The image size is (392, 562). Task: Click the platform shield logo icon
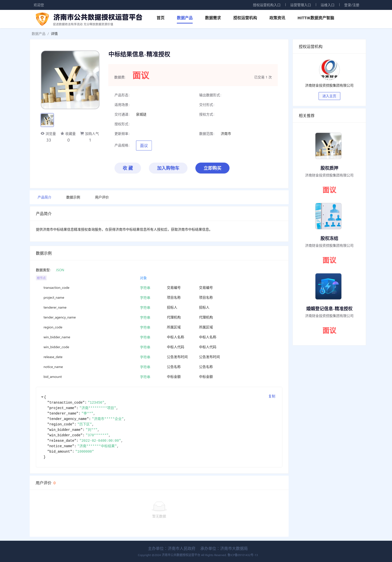[42, 19]
